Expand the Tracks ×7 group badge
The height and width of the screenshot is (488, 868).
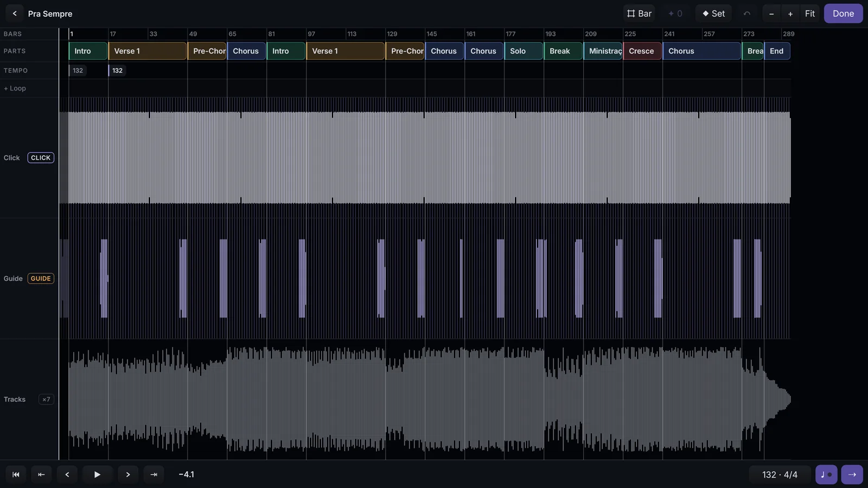click(46, 400)
